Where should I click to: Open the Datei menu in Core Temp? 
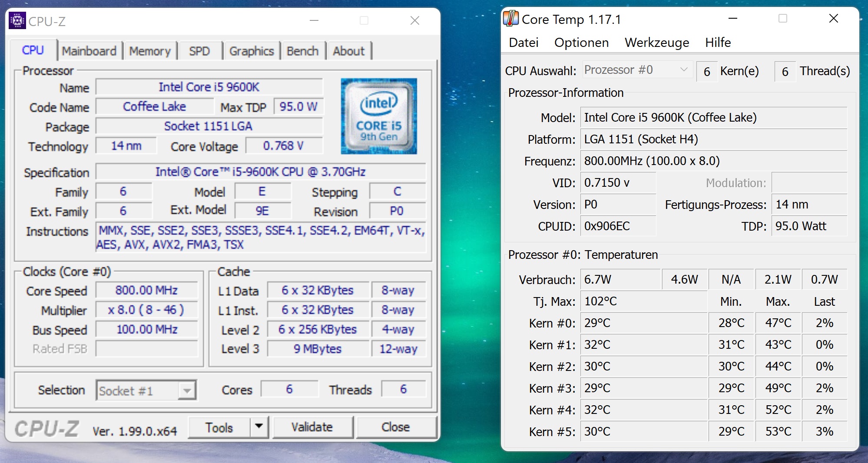(523, 43)
